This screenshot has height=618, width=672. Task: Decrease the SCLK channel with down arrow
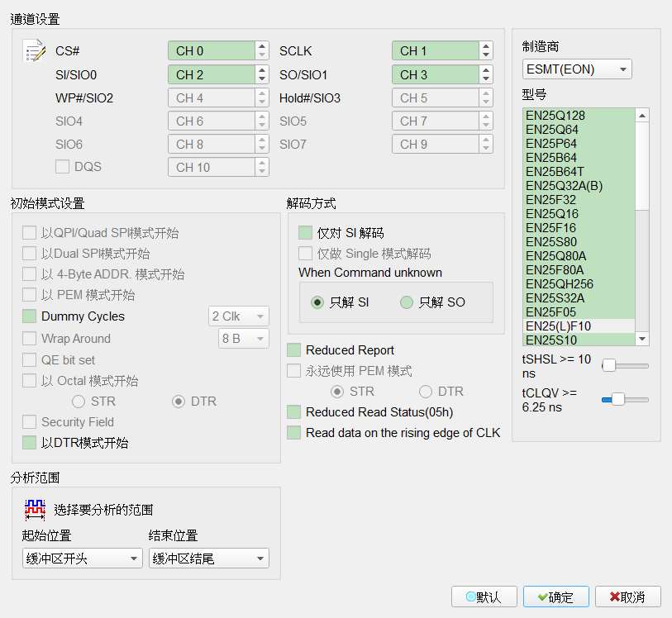tap(485, 55)
